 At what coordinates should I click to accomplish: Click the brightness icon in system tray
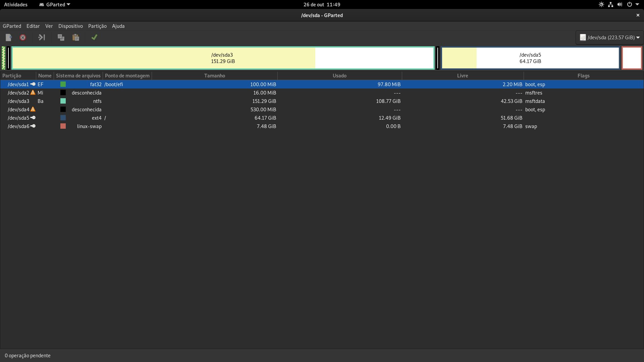[601, 5]
